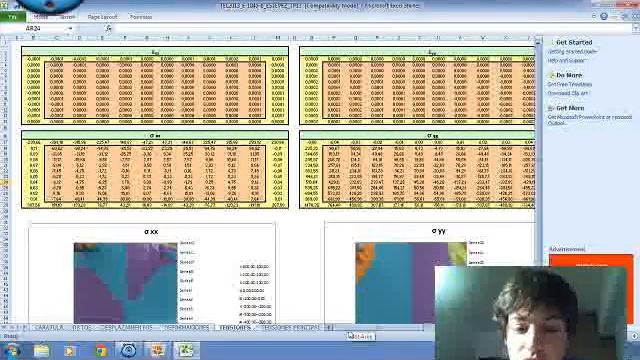Select the TENSIONES sheet tab
Screen dimensions: 640x360
pyautogui.click(x=236, y=327)
